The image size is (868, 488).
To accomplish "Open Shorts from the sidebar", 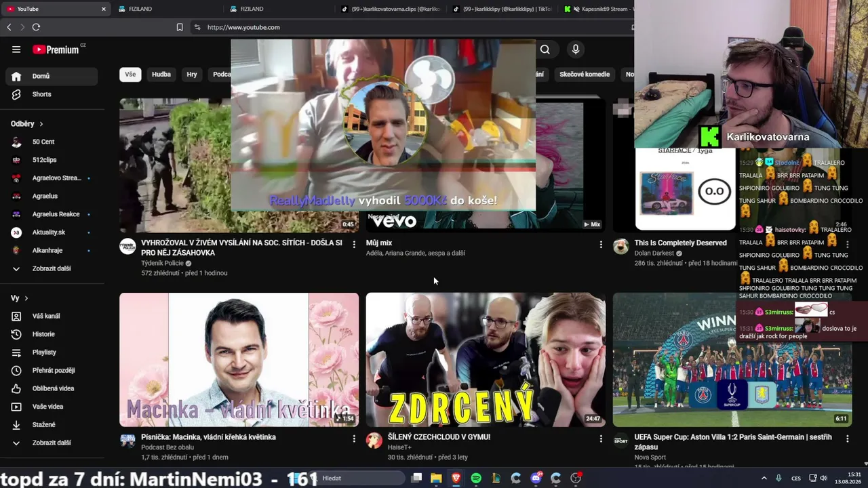I will (52, 94).
